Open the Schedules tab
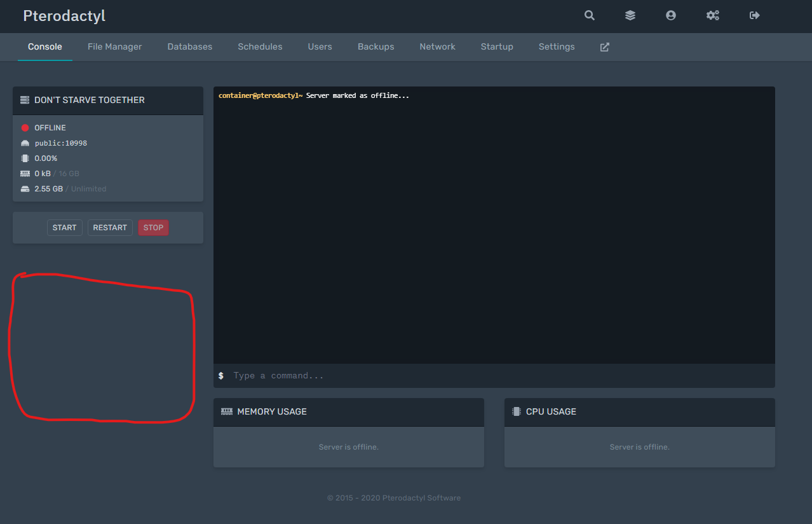 click(261, 46)
